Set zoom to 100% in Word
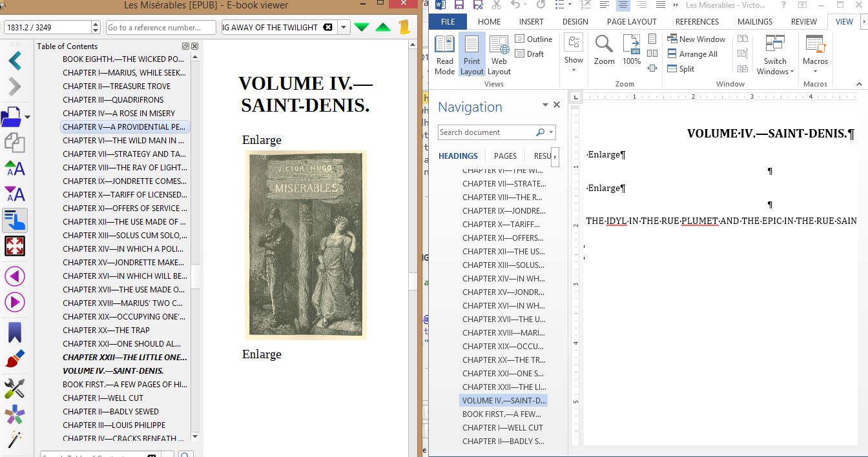Viewport: 868px width, 457px height. click(x=631, y=51)
